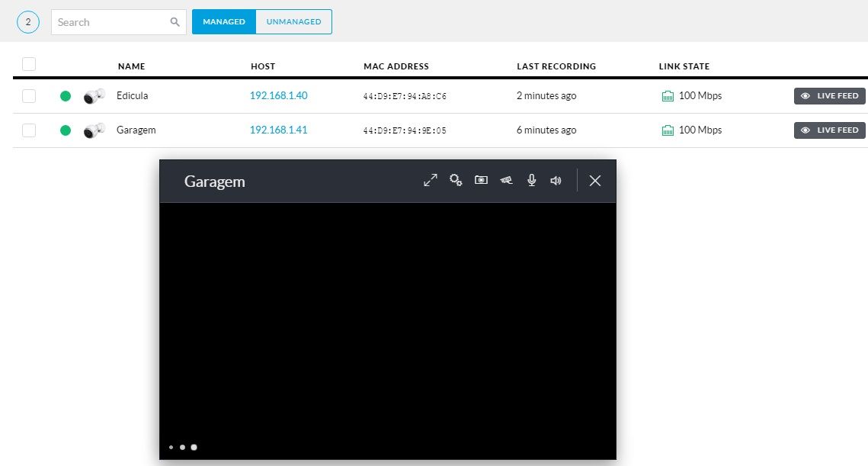
Task: Click the Edicula camera name
Action: coord(133,95)
